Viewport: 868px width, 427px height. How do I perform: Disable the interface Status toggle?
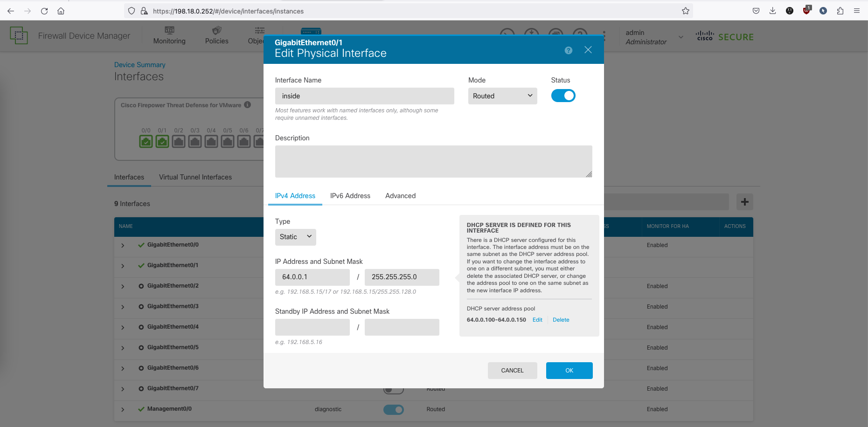563,96
